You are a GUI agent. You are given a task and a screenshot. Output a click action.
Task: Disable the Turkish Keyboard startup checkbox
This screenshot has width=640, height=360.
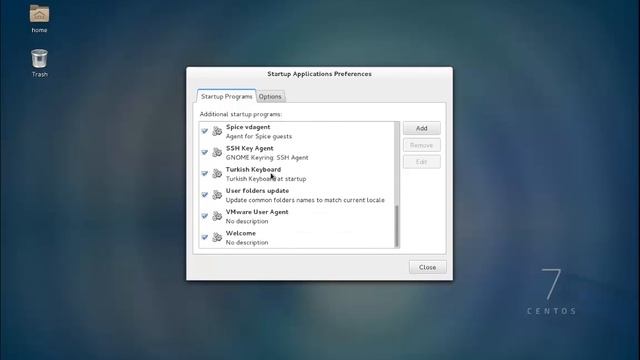pos(205,173)
